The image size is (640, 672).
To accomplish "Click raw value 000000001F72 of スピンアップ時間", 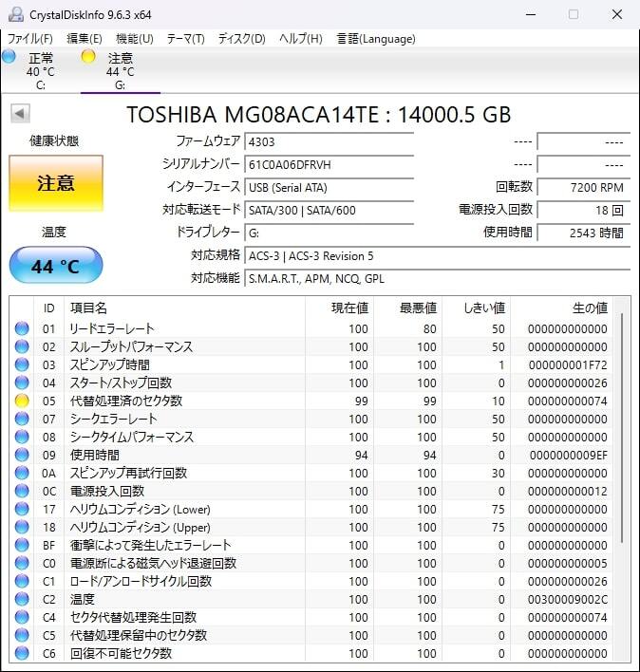I will click(x=568, y=364).
